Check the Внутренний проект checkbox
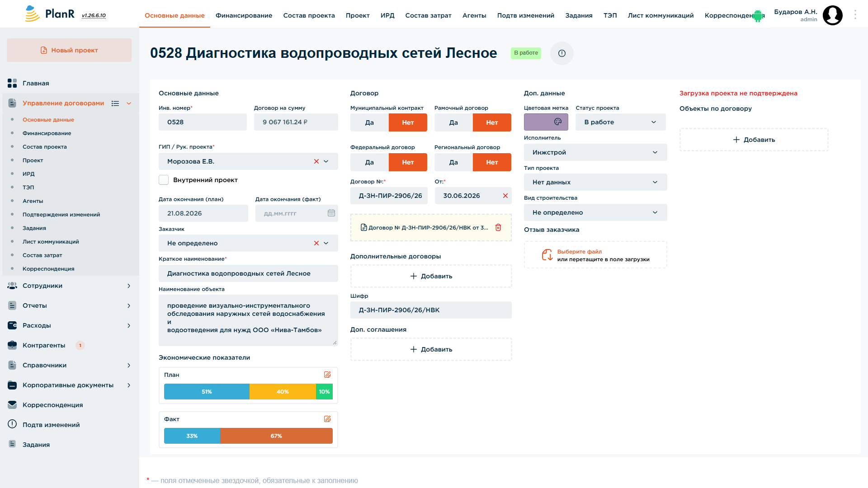The height and width of the screenshot is (488, 868). (164, 180)
